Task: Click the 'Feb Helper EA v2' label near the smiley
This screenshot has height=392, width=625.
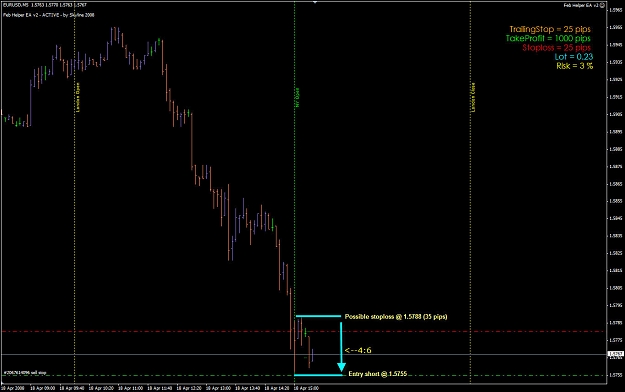Action: 581,5
